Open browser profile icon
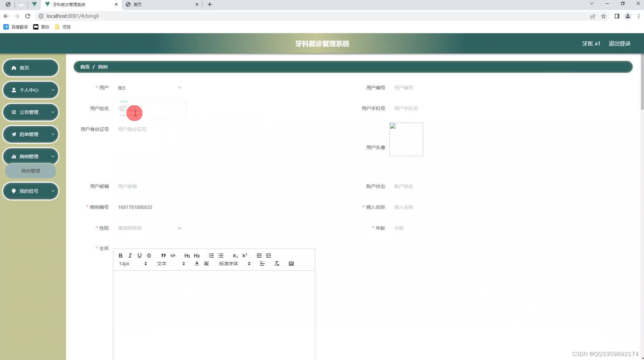The height and width of the screenshot is (360, 644). click(x=628, y=16)
